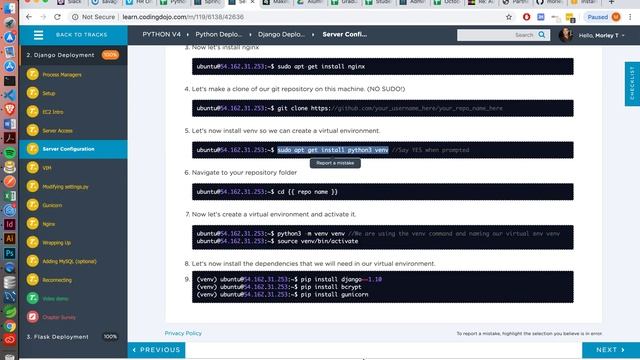Click the browser forward arrow
Screen dimensions: 640x360
(43, 17)
